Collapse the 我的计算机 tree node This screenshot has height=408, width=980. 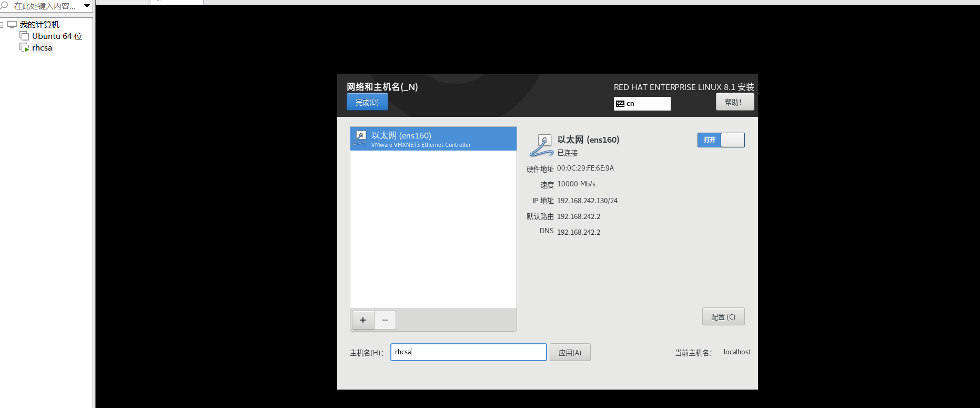[x=2, y=25]
